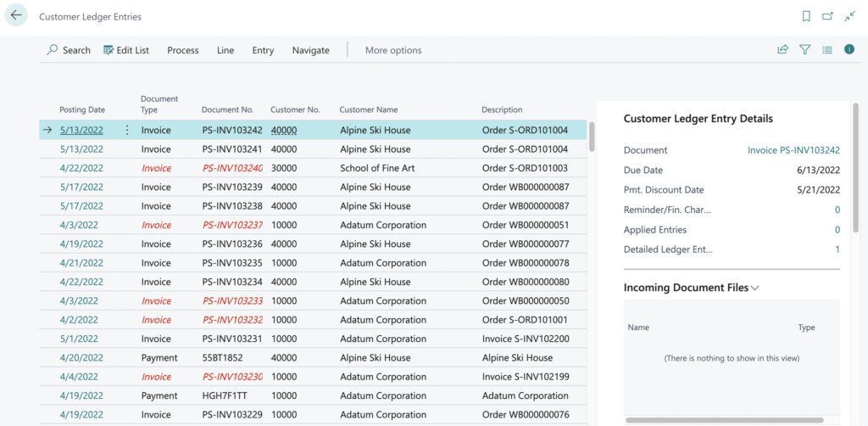Screen dimensions: 868x426
Task: Click the Search button label
Action: pyautogui.click(x=76, y=50)
